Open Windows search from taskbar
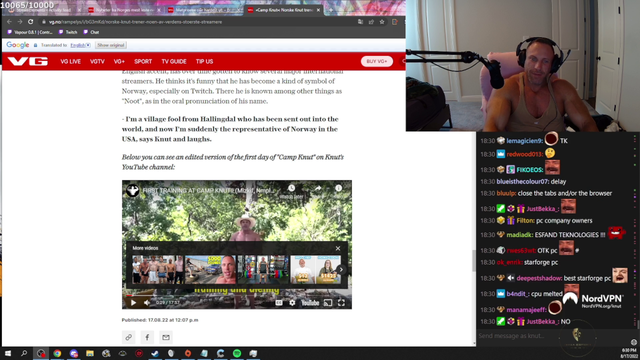The image size is (640, 360). click(x=24, y=353)
